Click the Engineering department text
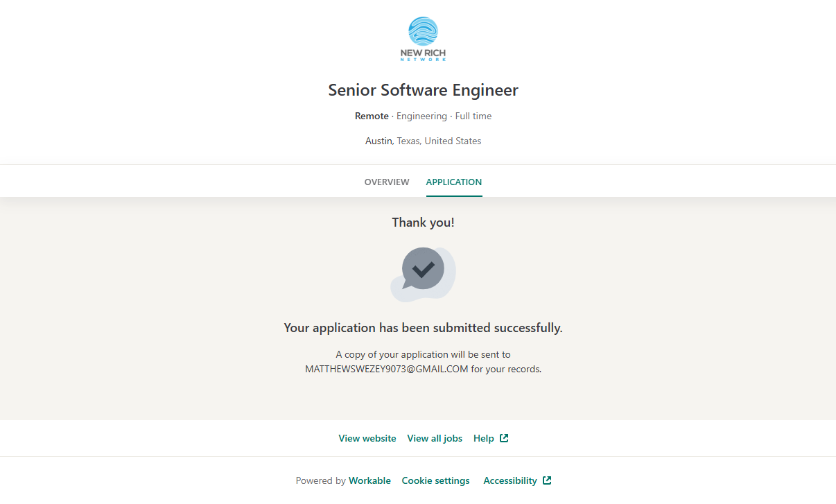Image resolution: width=836 pixels, height=504 pixels. 421,116
